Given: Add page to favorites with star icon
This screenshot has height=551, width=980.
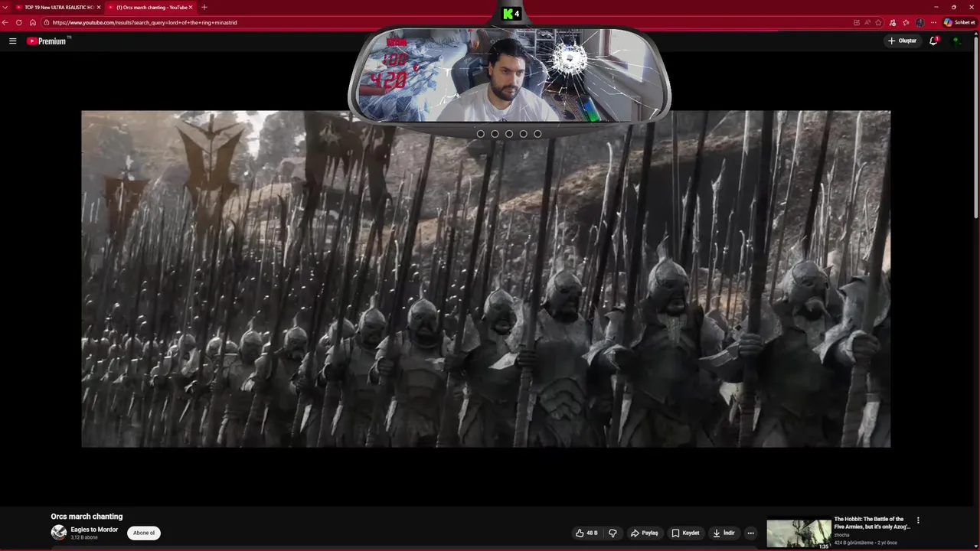Looking at the screenshot, I should coord(879,22).
